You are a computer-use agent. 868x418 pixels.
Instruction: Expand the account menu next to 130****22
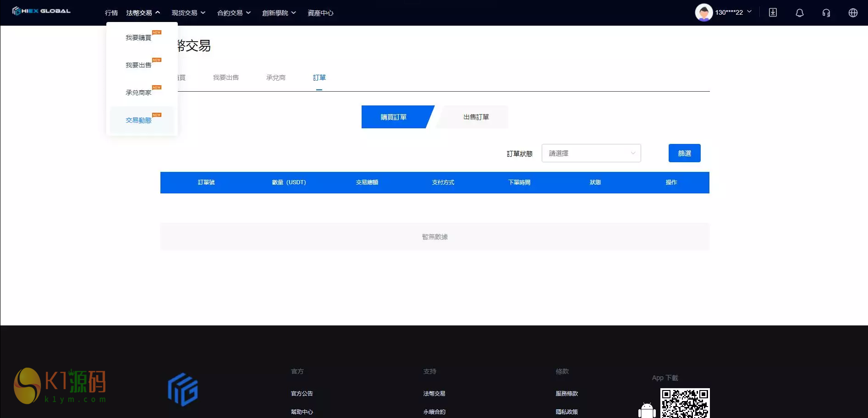point(750,12)
